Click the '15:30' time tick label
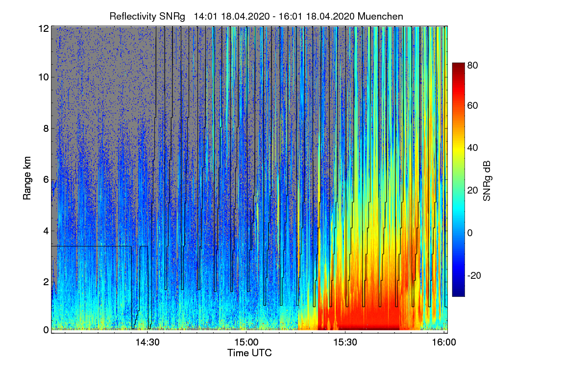This screenshot has width=588, height=392. pos(345,342)
